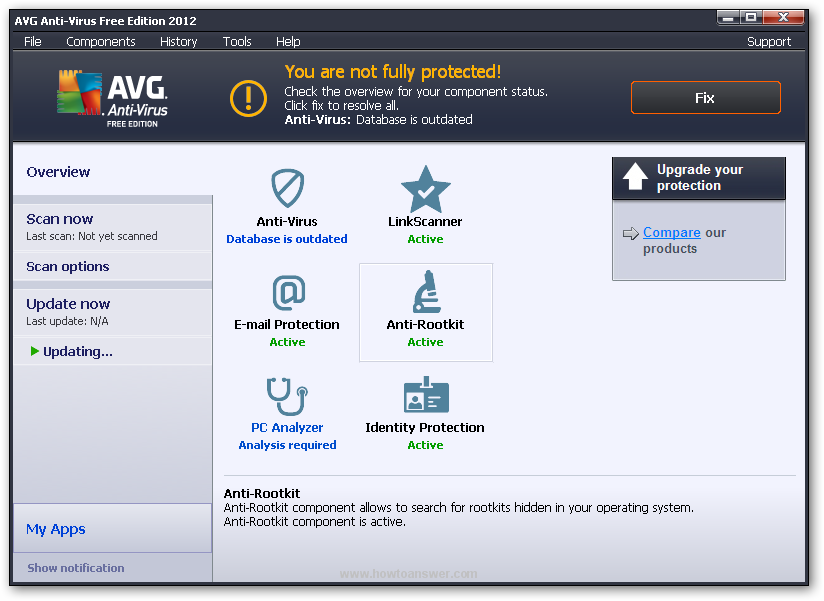Open the PC Analyzer stethoscope icon

287,396
